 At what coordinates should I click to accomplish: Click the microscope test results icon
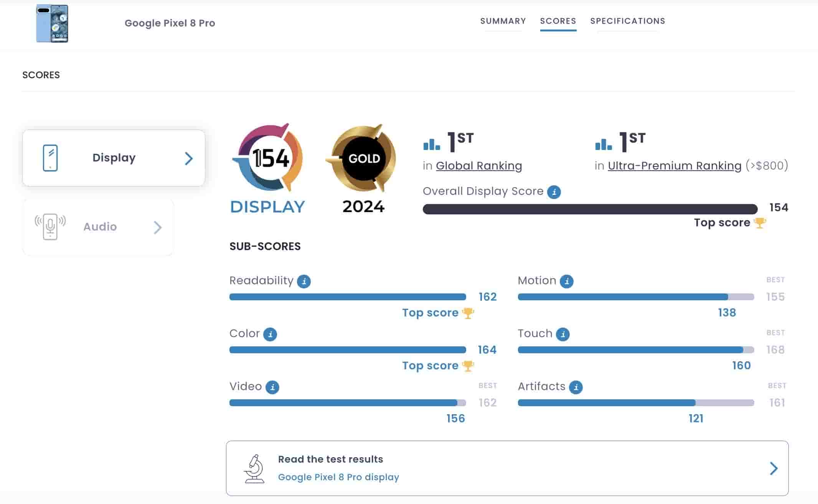point(254,468)
